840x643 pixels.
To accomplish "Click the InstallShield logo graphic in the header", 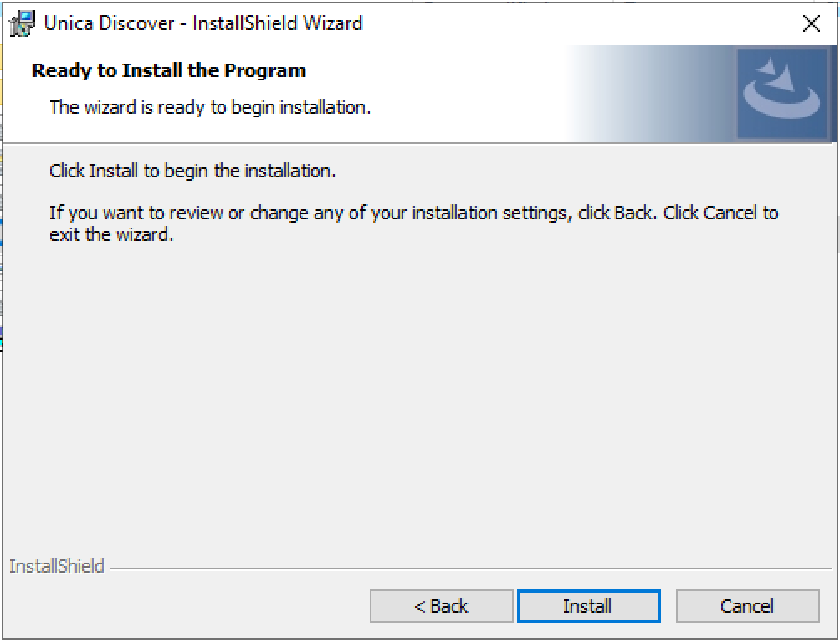I will pos(781,94).
